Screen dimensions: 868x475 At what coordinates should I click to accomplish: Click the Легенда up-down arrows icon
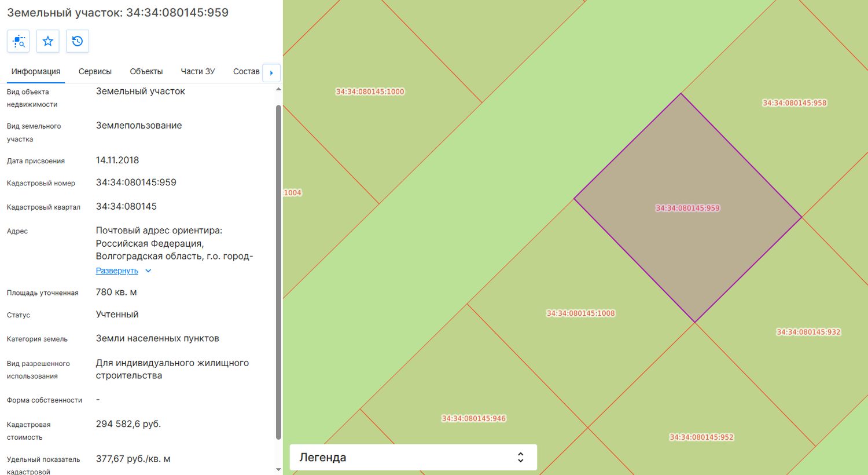(x=521, y=458)
